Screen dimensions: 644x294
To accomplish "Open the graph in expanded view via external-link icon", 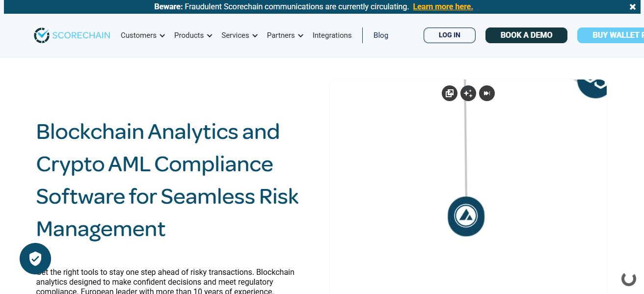I will point(449,93).
